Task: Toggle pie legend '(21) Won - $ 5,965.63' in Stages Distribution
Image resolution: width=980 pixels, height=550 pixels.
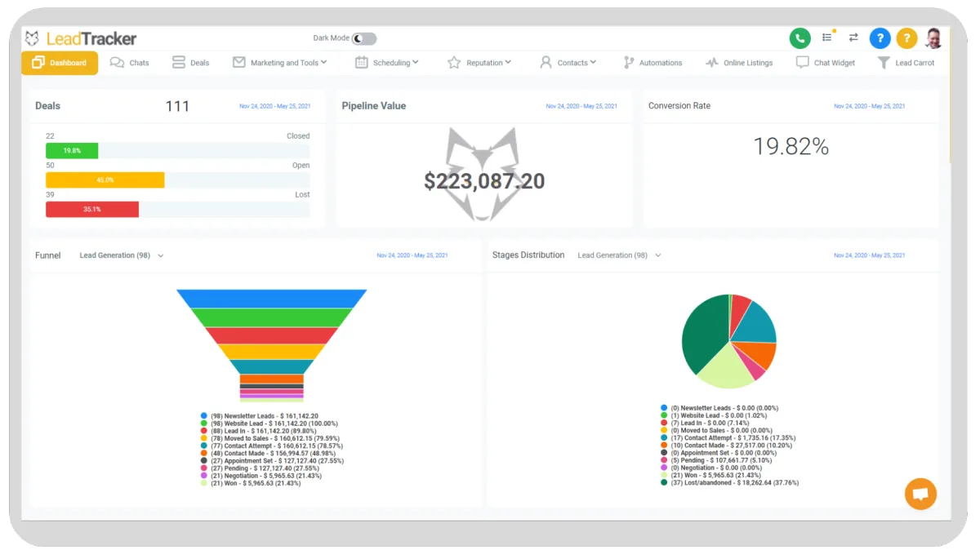Action: click(710, 474)
